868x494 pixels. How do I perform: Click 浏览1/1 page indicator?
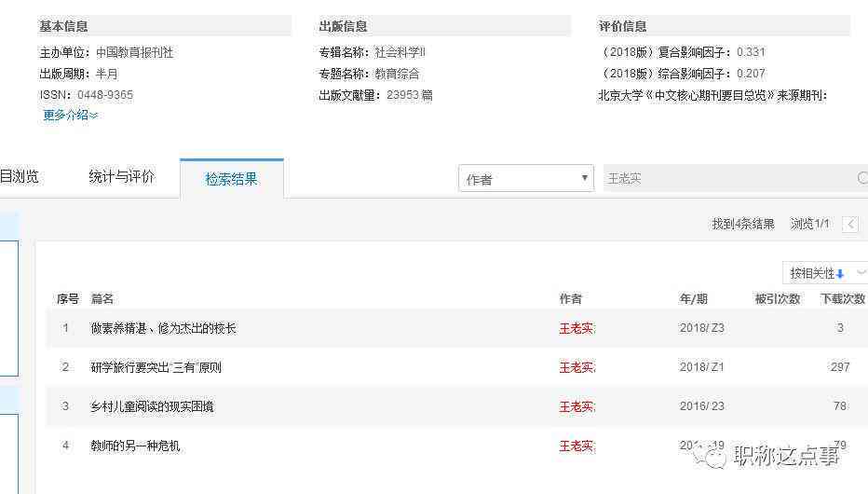click(810, 224)
